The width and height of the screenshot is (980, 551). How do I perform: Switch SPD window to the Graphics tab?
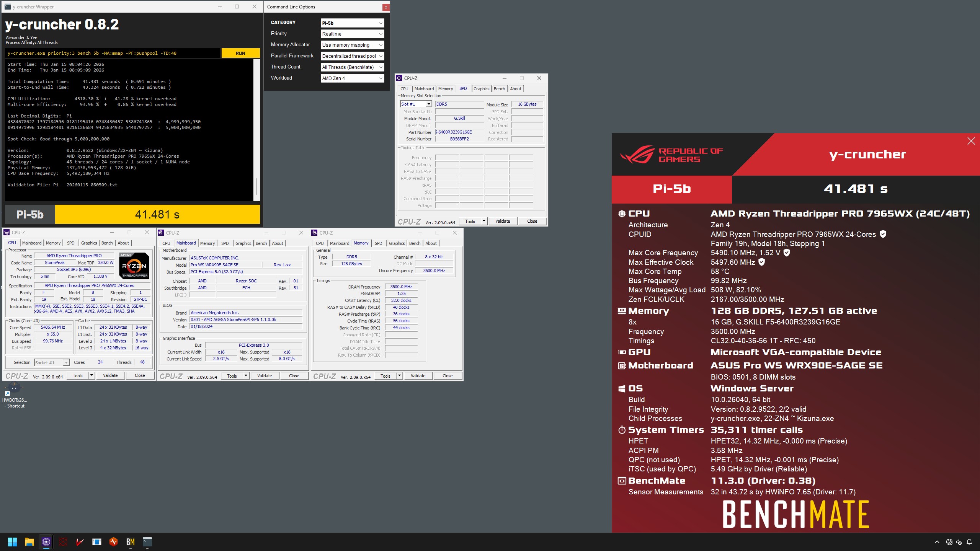coord(481,89)
